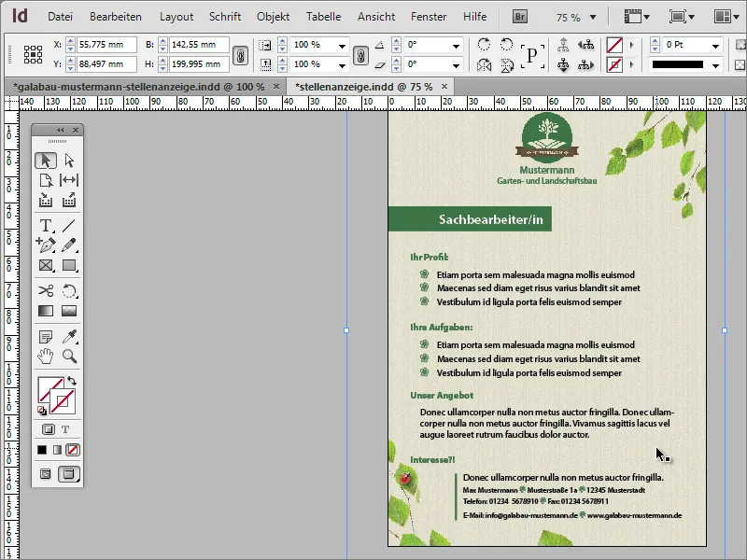Open the Datei menu
Image resolution: width=747 pixels, height=560 pixels.
coord(60,17)
